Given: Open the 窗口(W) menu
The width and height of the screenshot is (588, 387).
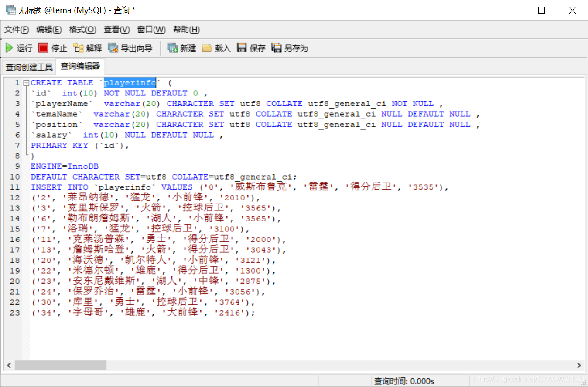Looking at the screenshot, I should (x=151, y=30).
